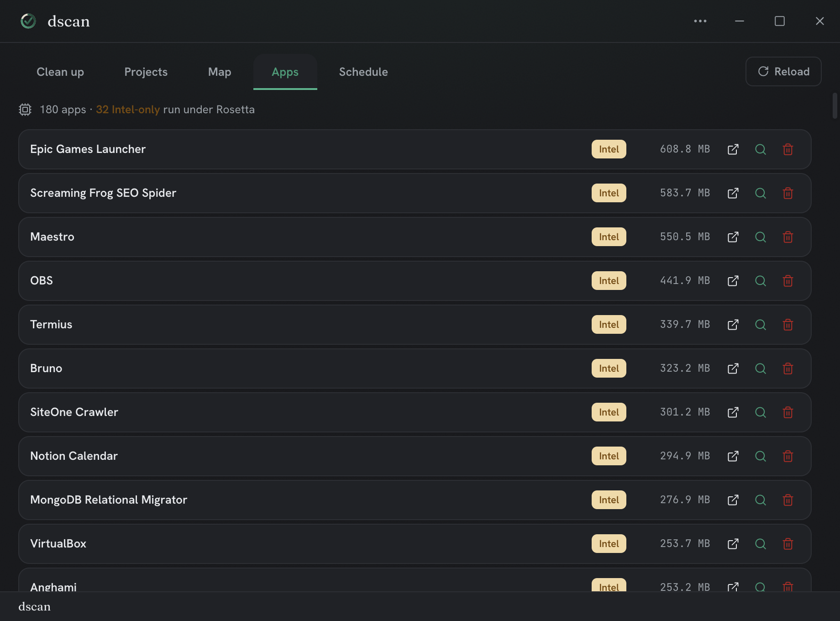Launch Maestro using its external-link icon
Screen dimensions: 840x621
pyautogui.click(x=733, y=237)
